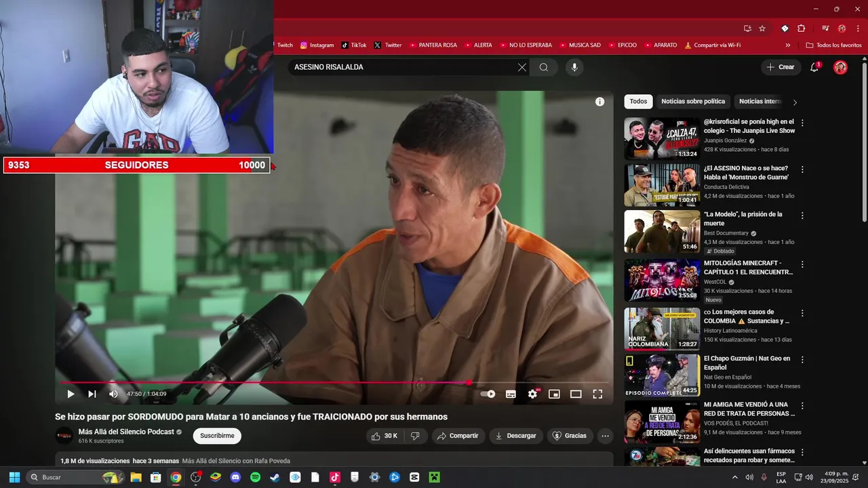Open the Twitch bookmark
The height and width of the screenshot is (488, 868).
(284, 45)
